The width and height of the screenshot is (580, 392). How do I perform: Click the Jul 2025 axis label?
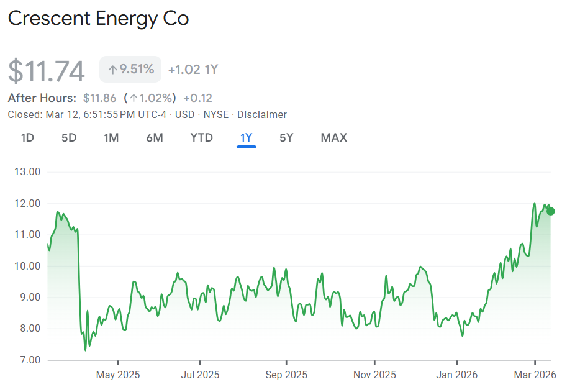(x=200, y=375)
